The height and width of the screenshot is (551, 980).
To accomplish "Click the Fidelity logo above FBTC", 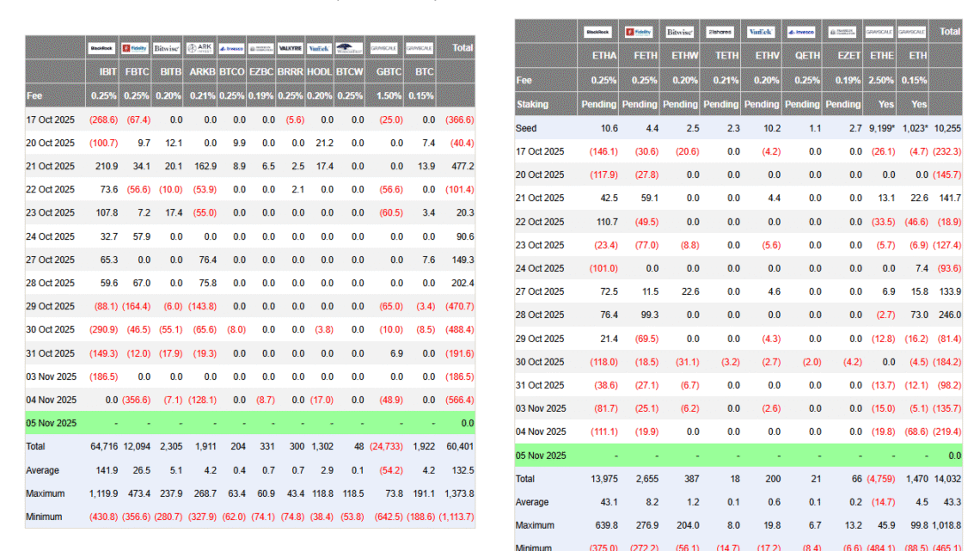I will pyautogui.click(x=136, y=49).
